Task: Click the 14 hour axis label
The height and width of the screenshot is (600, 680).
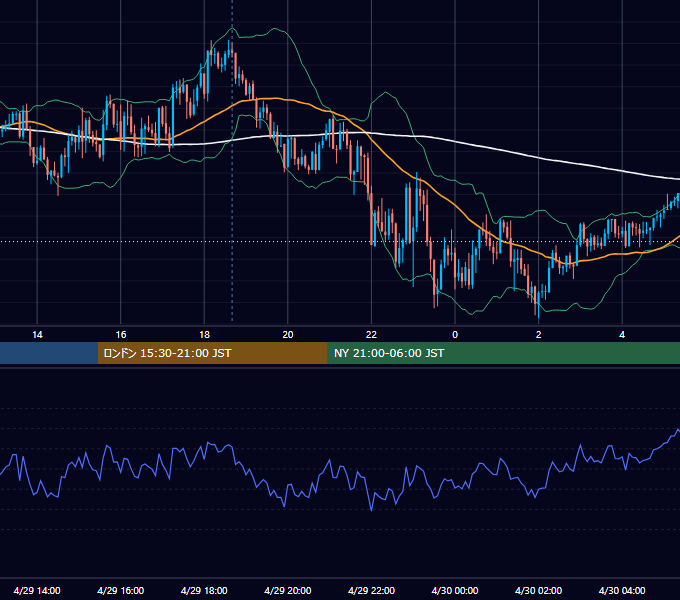Action: (37, 335)
